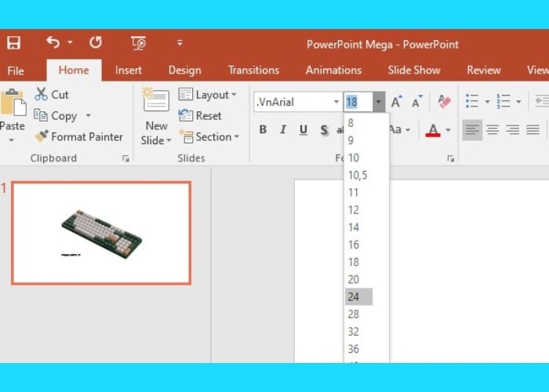Toggle Italic formatting
This screenshot has height=392, width=549.
(283, 129)
